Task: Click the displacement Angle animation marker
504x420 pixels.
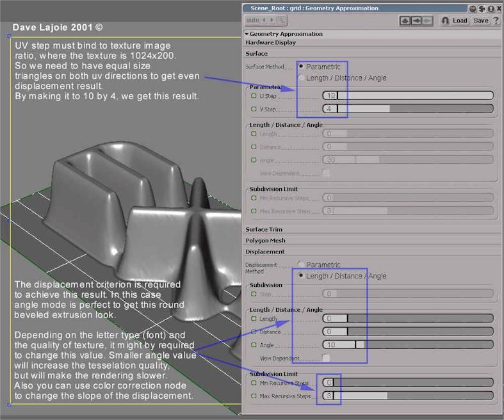Action: tap(254, 344)
